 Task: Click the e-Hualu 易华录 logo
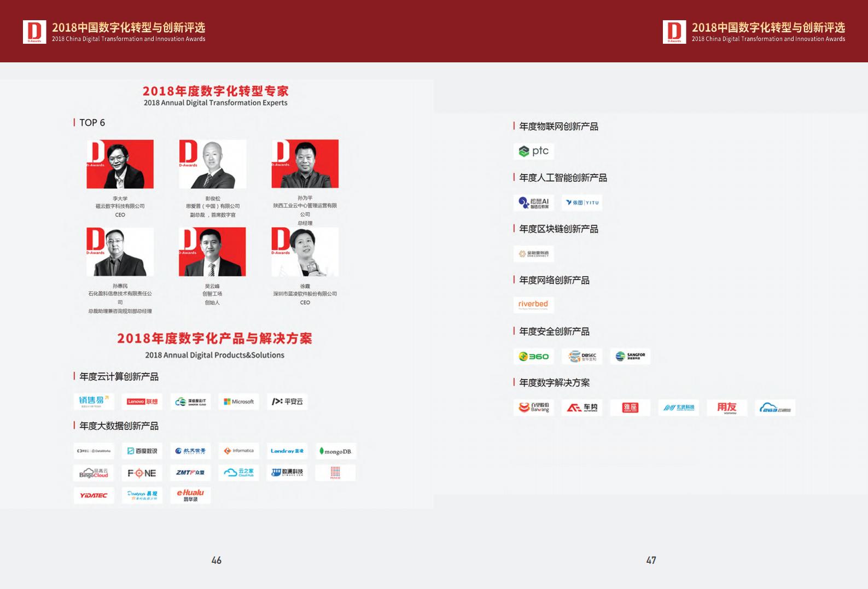click(190, 495)
